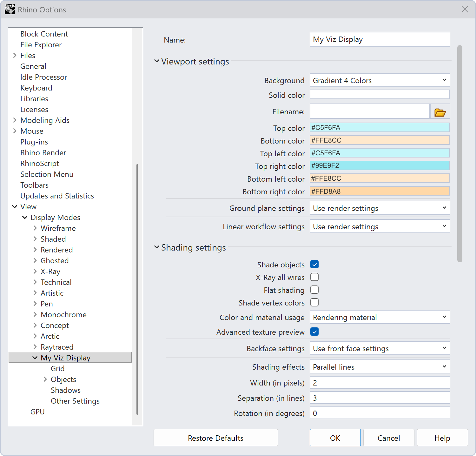Screen dimensions: 476x456
Task: Collapse the Viewport settings section
Action: pyautogui.click(x=157, y=61)
